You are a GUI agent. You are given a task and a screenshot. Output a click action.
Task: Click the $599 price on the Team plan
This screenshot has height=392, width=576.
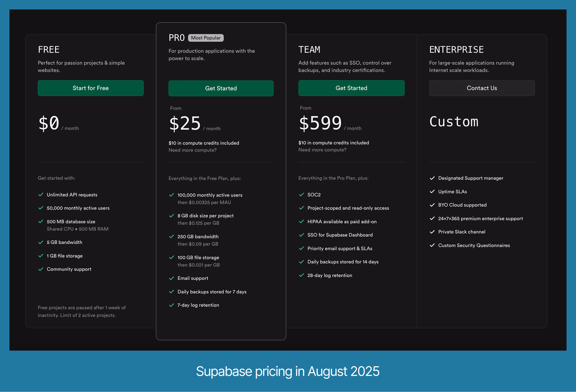tap(320, 123)
